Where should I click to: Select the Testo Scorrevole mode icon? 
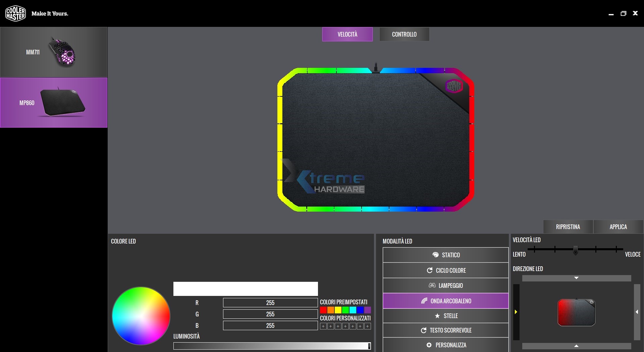[x=424, y=330]
